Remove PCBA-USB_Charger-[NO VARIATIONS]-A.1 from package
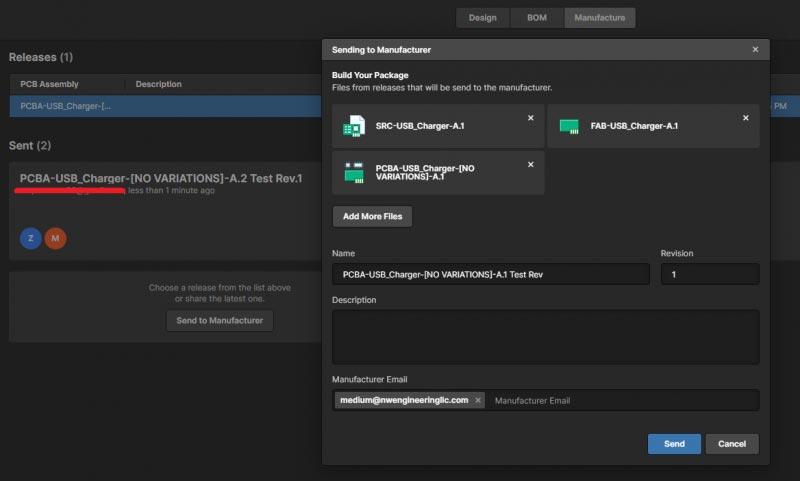 tap(531, 164)
